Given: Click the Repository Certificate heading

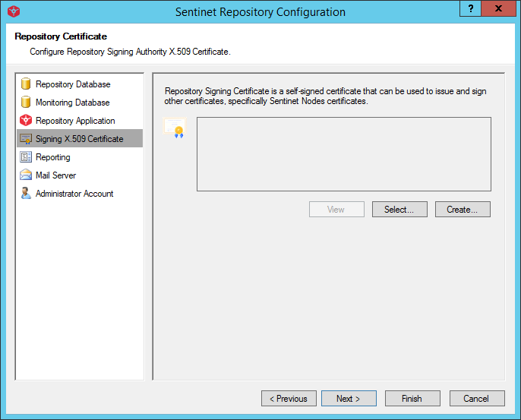Looking at the screenshot, I should 61,36.
